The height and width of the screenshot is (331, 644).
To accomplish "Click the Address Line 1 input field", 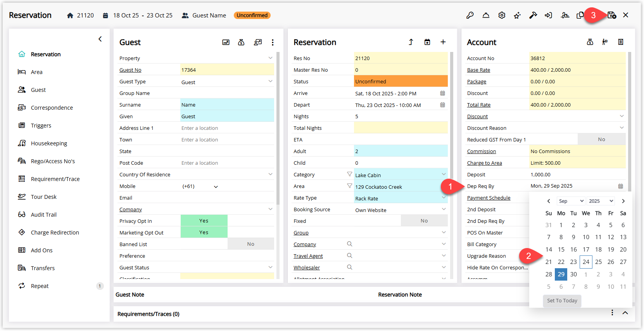I will coord(227,128).
